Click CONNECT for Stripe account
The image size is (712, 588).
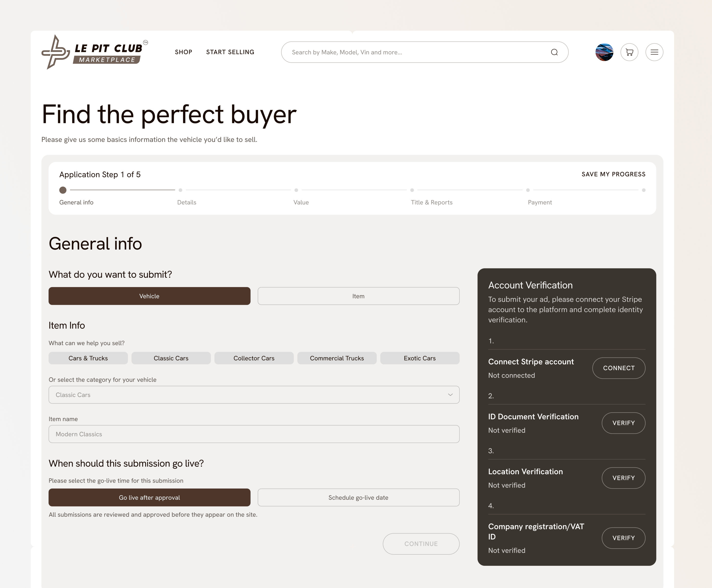pos(619,368)
